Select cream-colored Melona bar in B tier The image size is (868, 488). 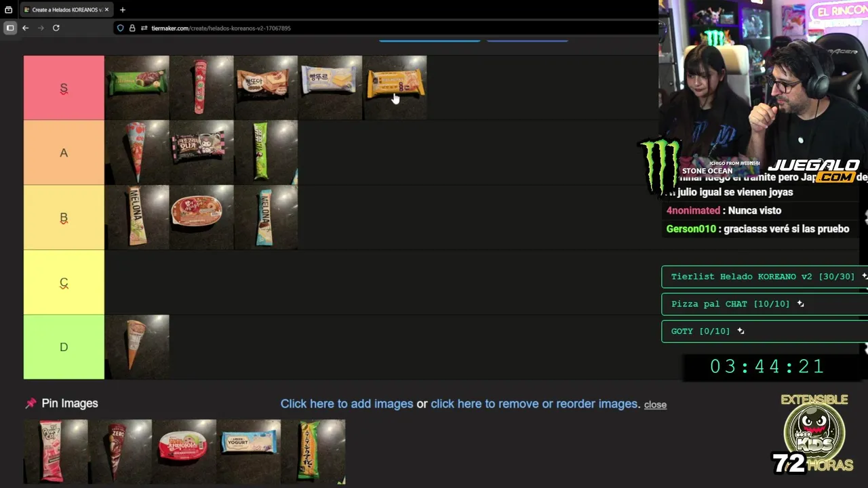[137, 217]
